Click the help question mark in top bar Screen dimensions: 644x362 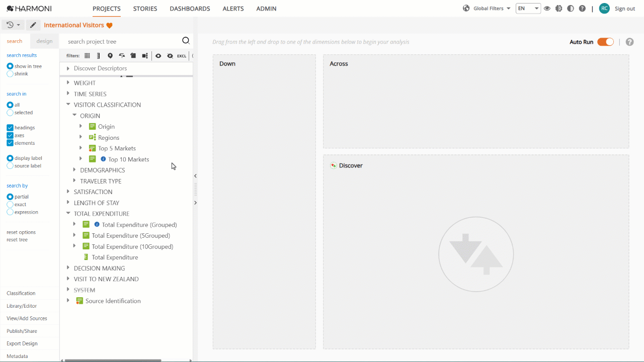pyautogui.click(x=582, y=9)
